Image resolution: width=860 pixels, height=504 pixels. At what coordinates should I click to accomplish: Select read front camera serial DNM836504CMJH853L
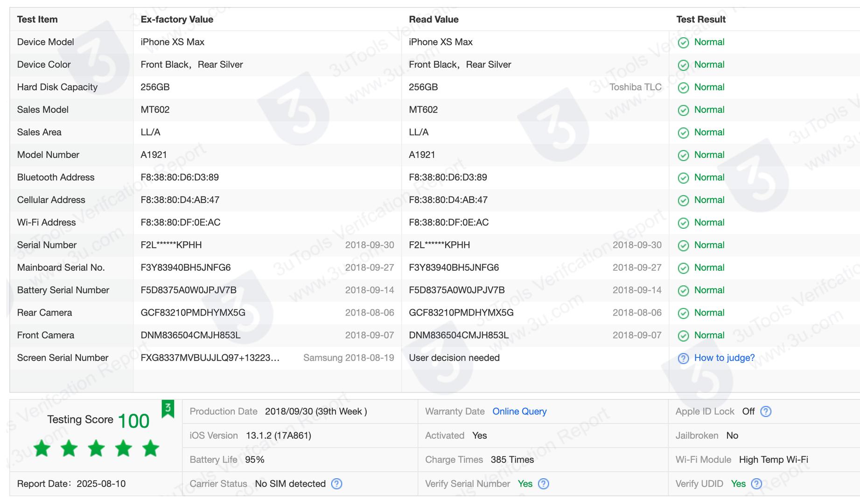[x=459, y=336]
